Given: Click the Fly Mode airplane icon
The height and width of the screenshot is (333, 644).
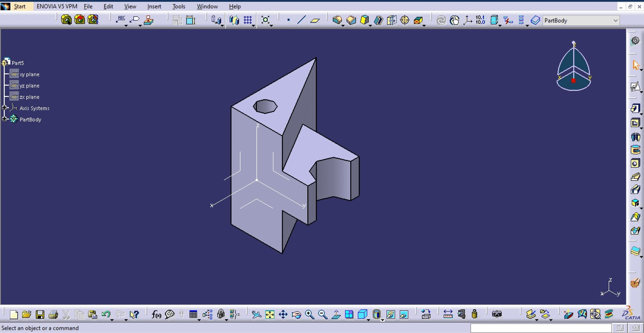Looking at the screenshot, I should pos(256,314).
